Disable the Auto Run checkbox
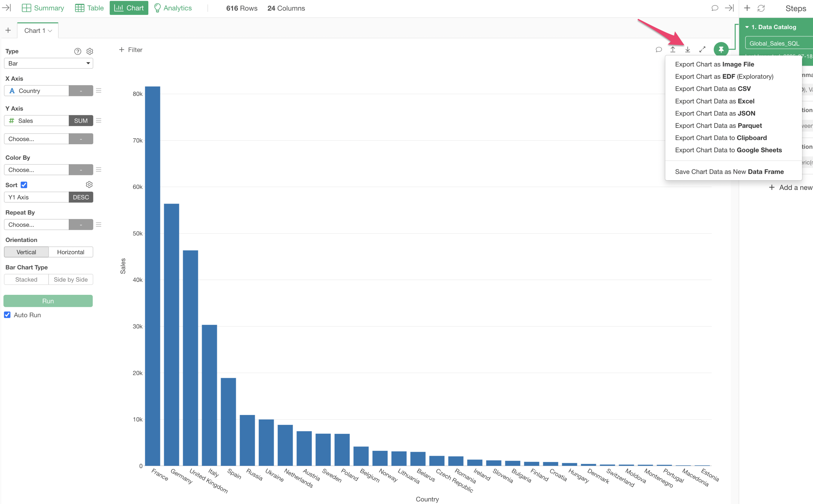Screen dimensions: 813x504 [7, 315]
